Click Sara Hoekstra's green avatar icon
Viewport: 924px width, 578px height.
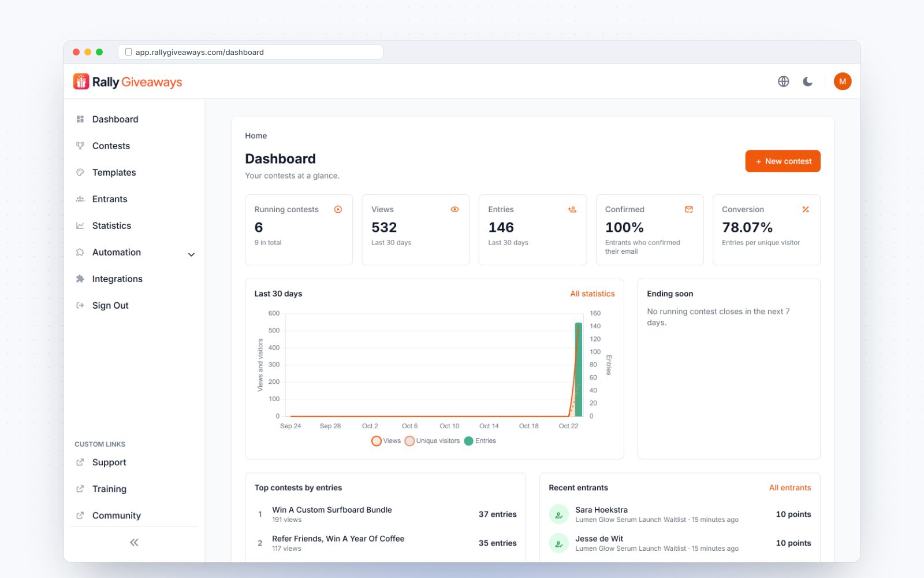click(x=558, y=514)
